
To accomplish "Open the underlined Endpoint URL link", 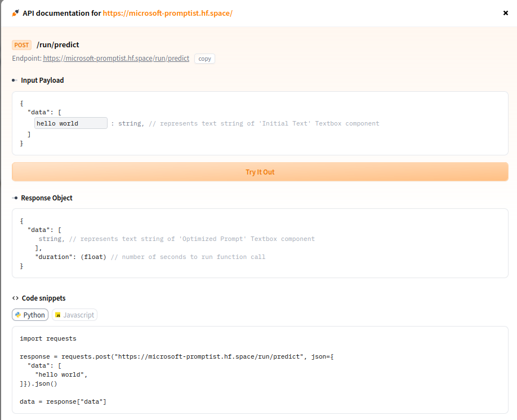I will 116,58.
